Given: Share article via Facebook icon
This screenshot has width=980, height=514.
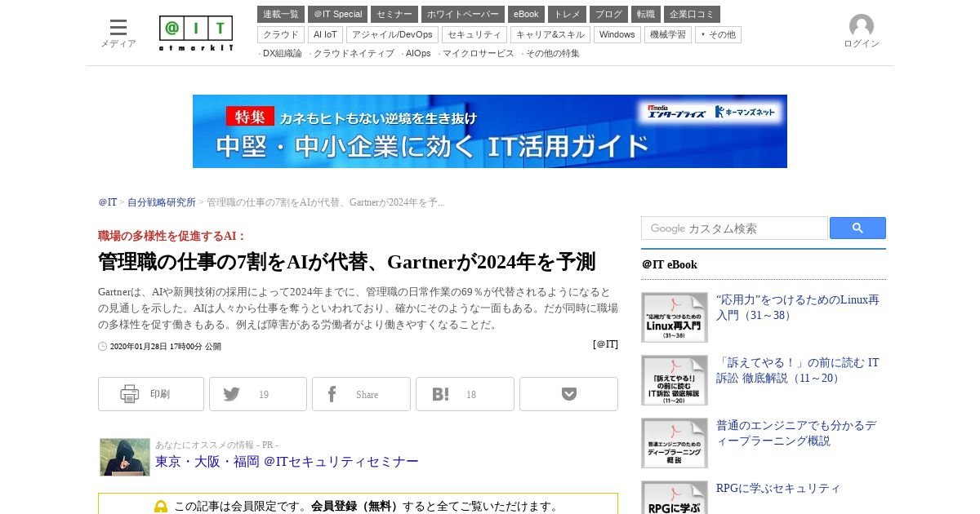Looking at the screenshot, I should (x=361, y=394).
